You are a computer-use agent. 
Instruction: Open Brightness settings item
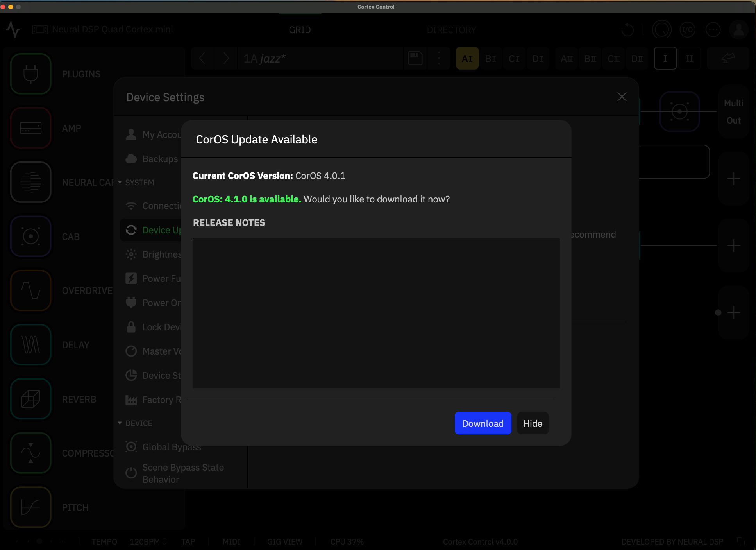coord(152,254)
